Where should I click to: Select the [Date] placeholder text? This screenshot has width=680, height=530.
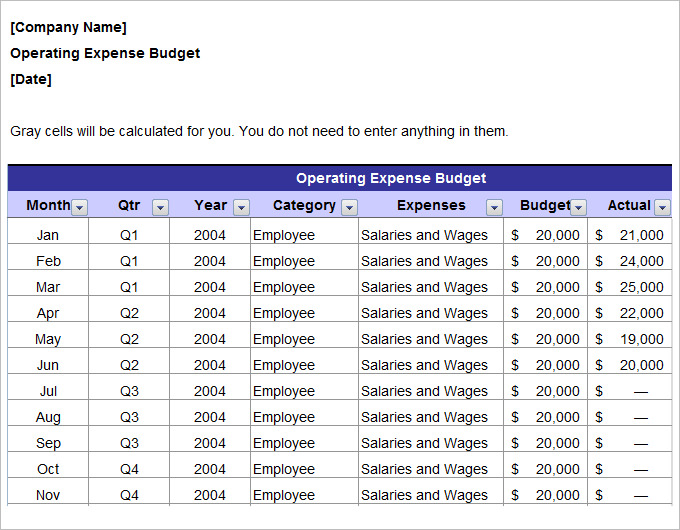[31, 79]
